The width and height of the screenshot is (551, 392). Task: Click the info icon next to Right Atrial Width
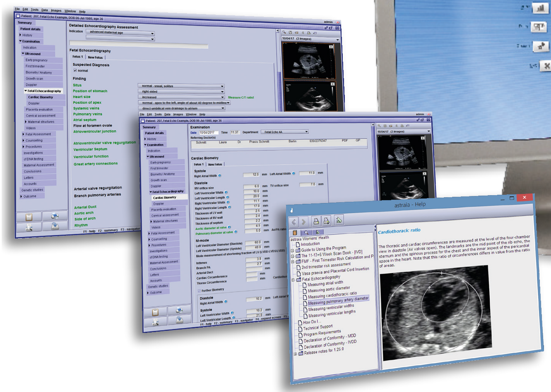click(x=220, y=176)
